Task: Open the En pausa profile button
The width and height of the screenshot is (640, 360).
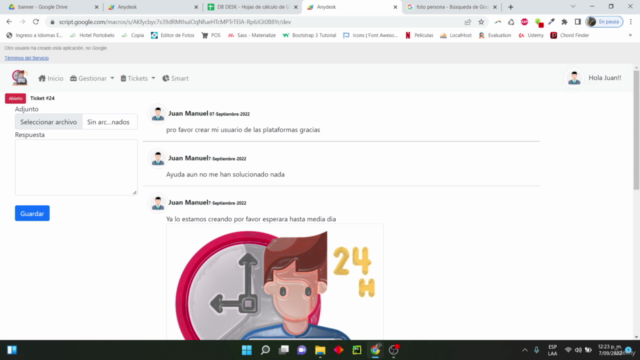Action: 604,22
